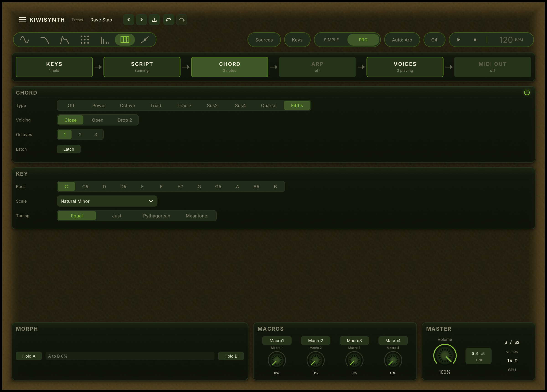This screenshot has width=547, height=392.
Task: Set key root to D#
Action: coord(123,187)
